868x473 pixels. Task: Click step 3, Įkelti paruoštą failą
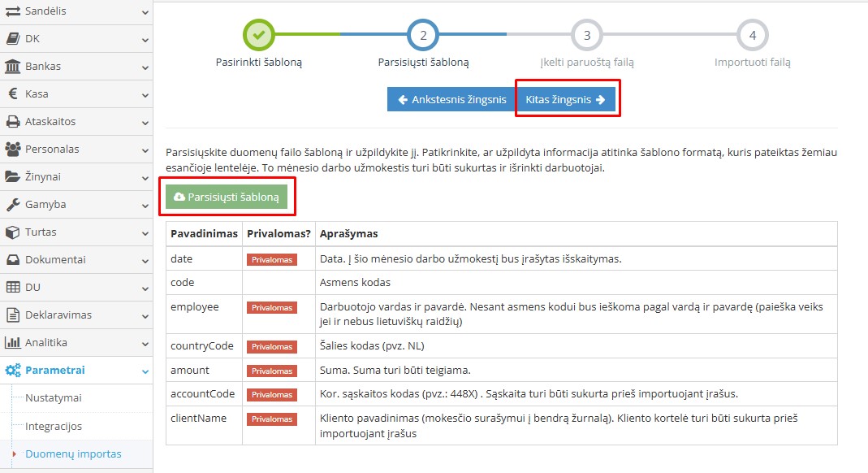pyautogui.click(x=587, y=35)
